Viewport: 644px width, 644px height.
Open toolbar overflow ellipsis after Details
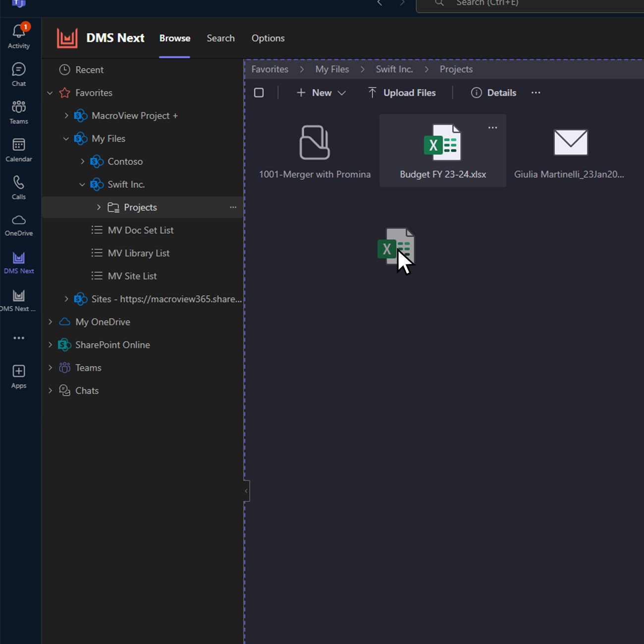536,93
